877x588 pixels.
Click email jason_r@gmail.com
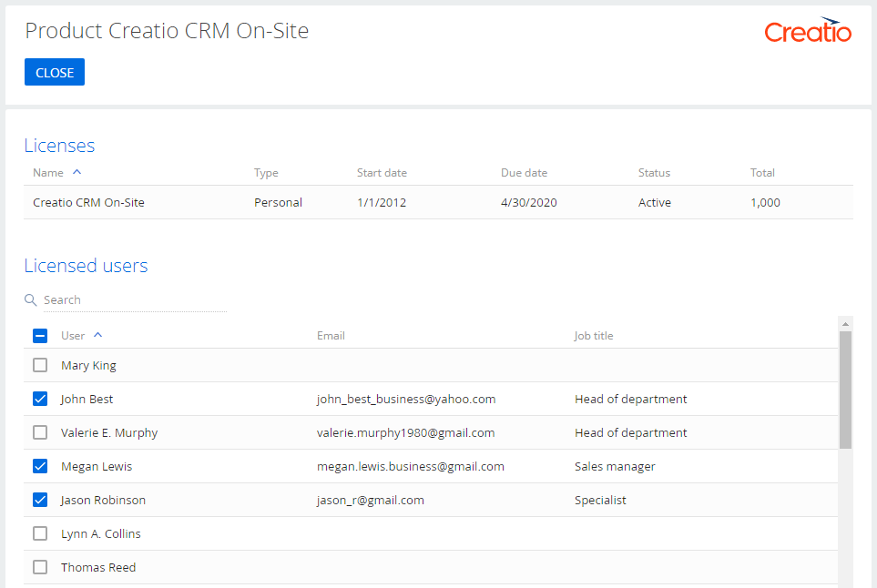[371, 500]
